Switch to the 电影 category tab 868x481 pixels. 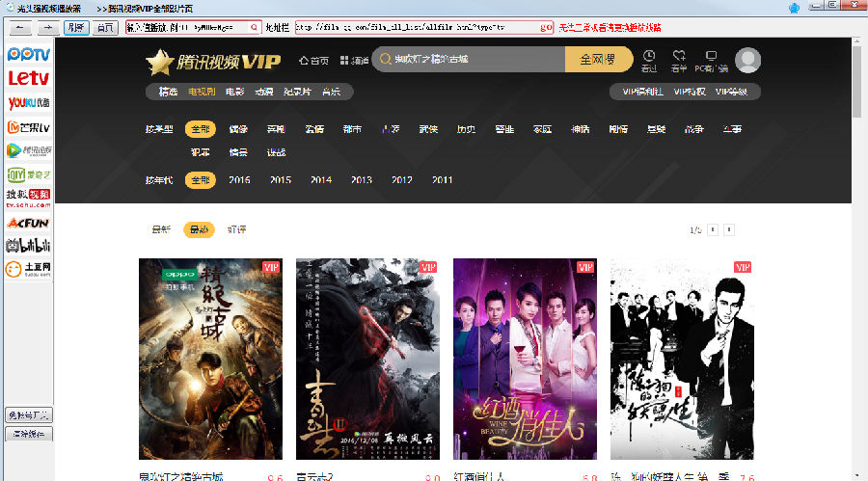click(234, 92)
